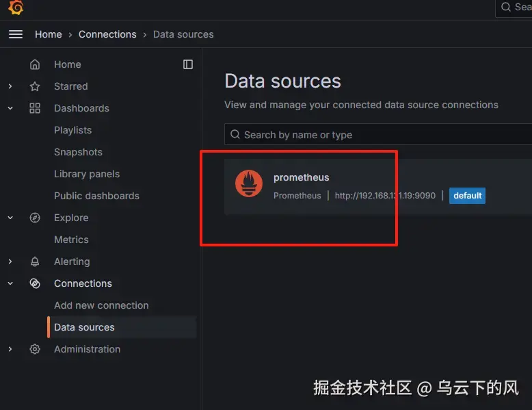532x410 pixels.
Task: Open Administration in the sidebar menu
Action: tap(88, 349)
